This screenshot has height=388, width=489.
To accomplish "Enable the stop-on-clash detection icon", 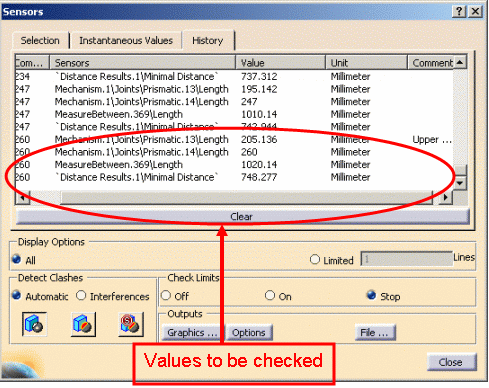I will pos(131,324).
